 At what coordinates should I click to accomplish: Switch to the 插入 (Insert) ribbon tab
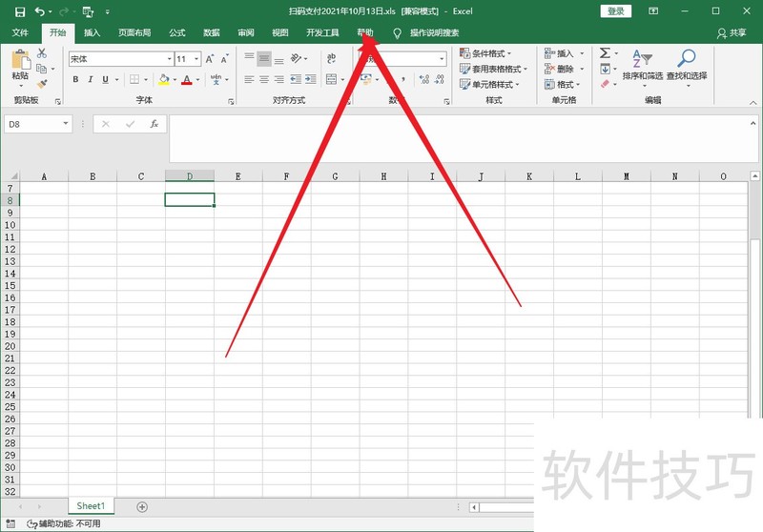[92, 32]
